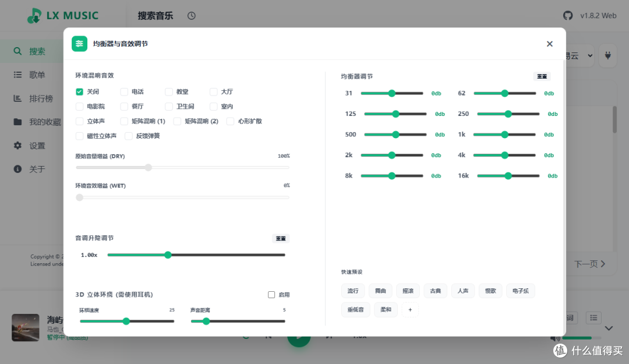Image resolution: width=629 pixels, height=364 pixels.
Task: Adjust the DRY original volume gain slider
Action: pyautogui.click(x=182, y=167)
